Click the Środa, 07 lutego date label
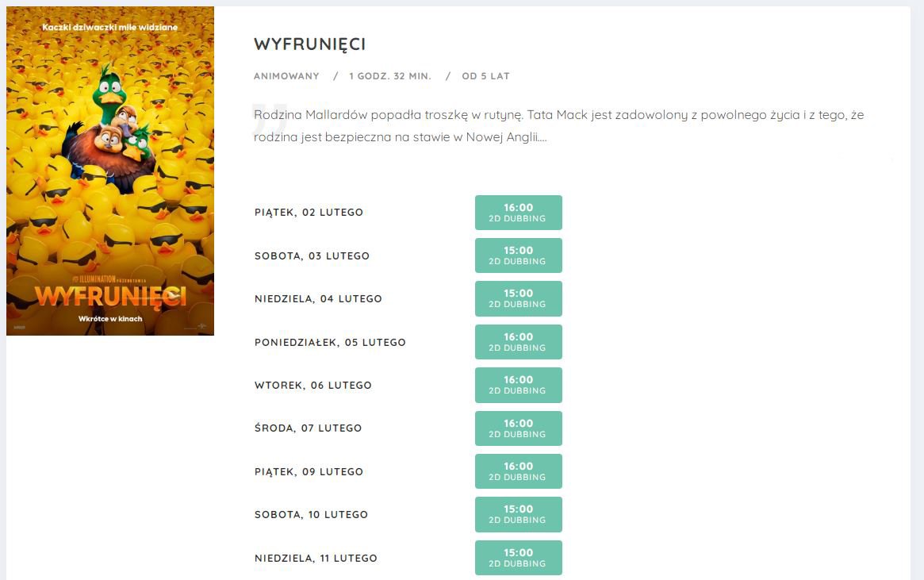This screenshot has height=580, width=924. click(309, 428)
